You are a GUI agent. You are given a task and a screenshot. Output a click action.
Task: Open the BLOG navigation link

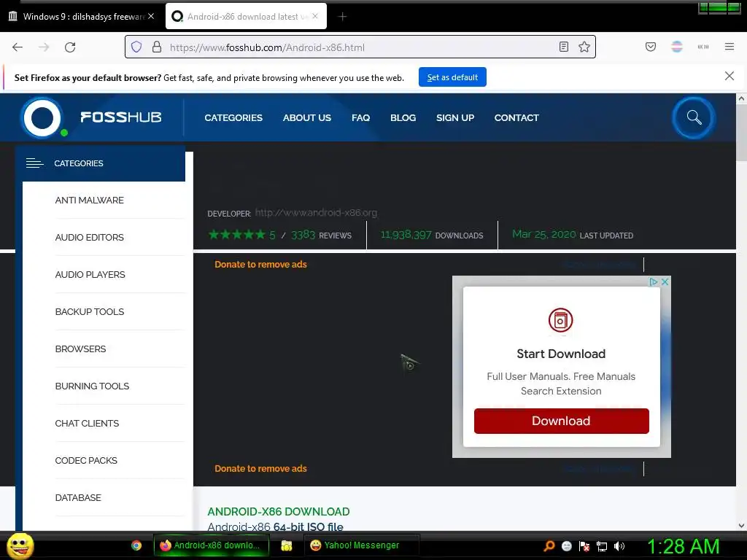coord(403,117)
